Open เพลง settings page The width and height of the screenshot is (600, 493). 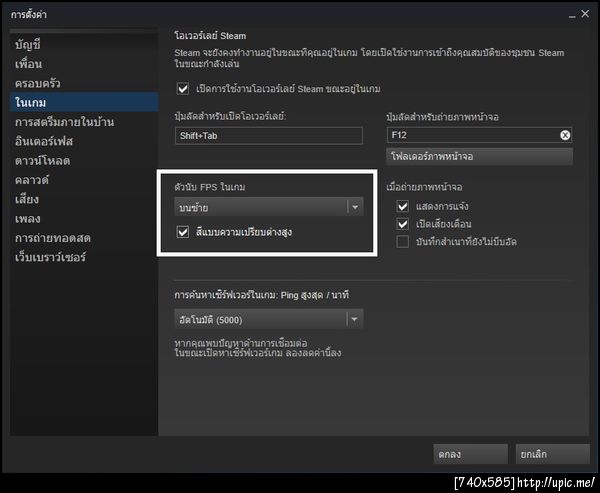[84, 219]
